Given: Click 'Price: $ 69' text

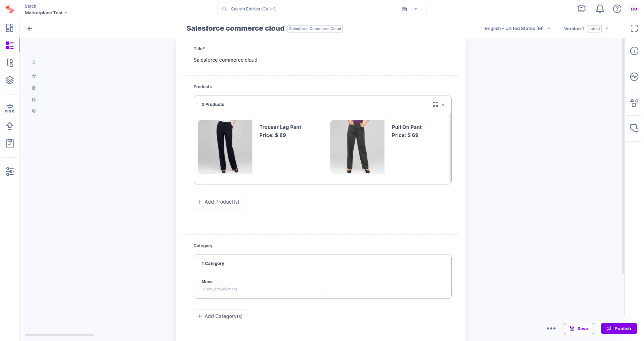Looking at the screenshot, I should [x=405, y=135].
